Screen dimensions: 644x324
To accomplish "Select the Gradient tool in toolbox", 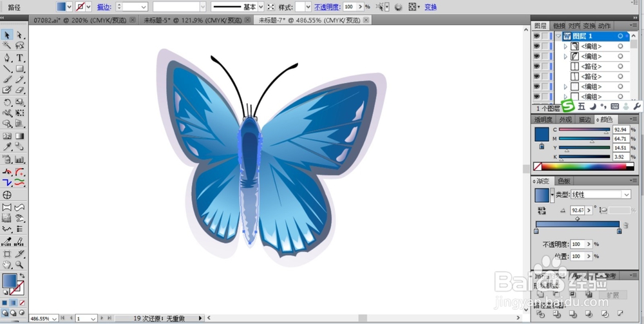I will (x=19, y=136).
